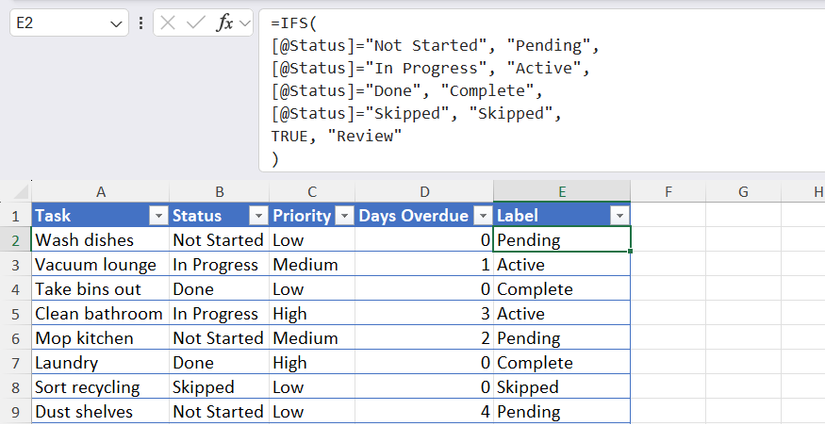Image resolution: width=825 pixels, height=424 pixels.
Task: Click the 'Clean bathroom' cell
Action: 100,314
